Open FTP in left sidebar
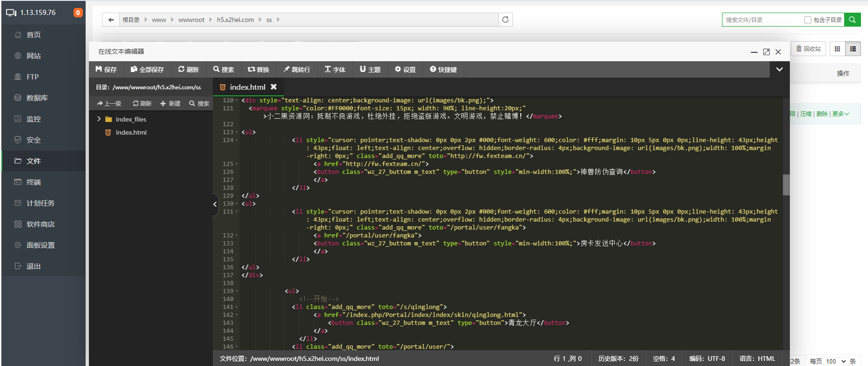The height and width of the screenshot is (366, 868). (x=44, y=77)
